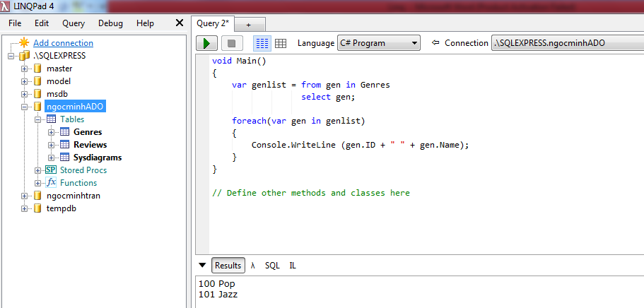Screen dimensions: 644x308
Task: Open the Language dropdown
Action: [379, 43]
